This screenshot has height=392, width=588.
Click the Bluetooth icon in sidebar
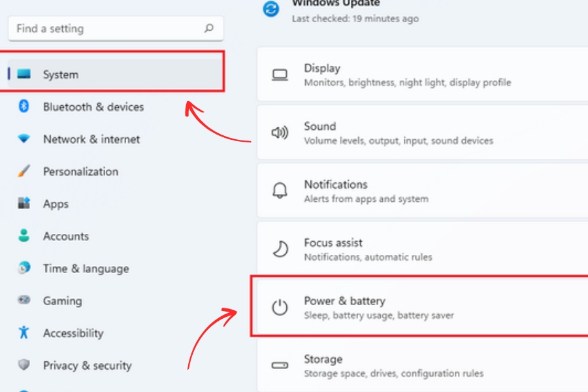(x=24, y=106)
